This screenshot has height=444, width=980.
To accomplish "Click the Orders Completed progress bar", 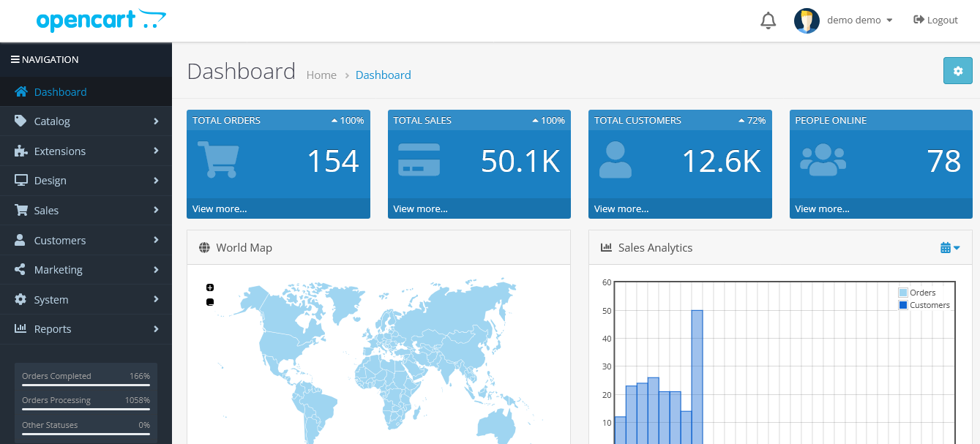I will coord(86,385).
